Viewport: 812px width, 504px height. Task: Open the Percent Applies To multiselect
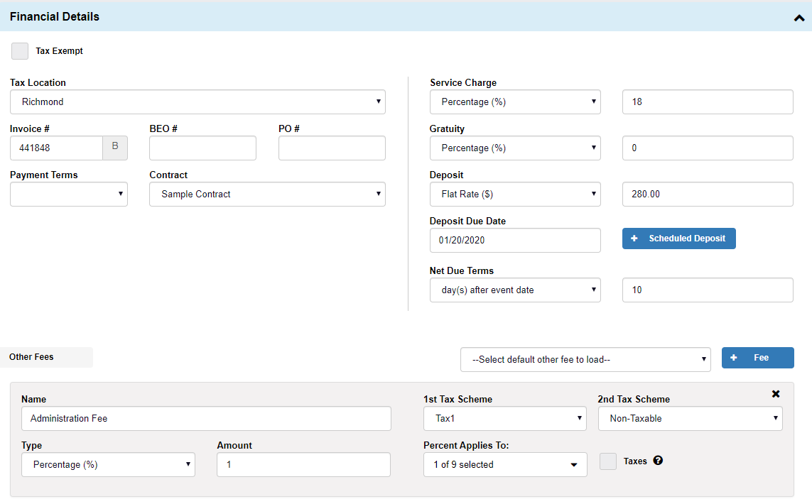tap(505, 465)
